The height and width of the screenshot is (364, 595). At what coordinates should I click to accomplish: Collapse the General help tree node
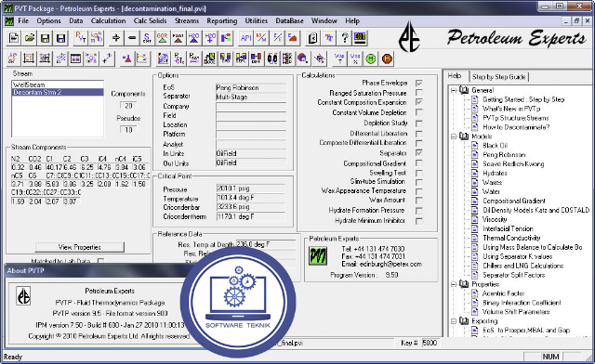tap(454, 90)
